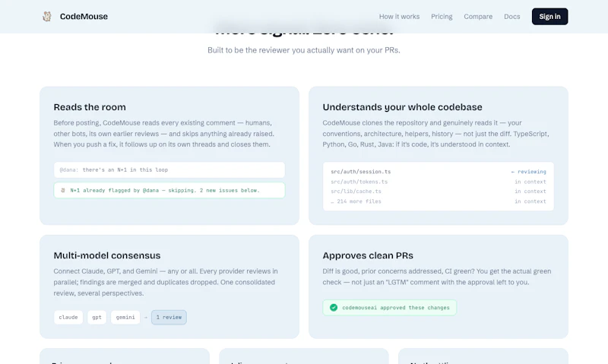Click the N+1 already flagged message

pyautogui.click(x=169, y=190)
